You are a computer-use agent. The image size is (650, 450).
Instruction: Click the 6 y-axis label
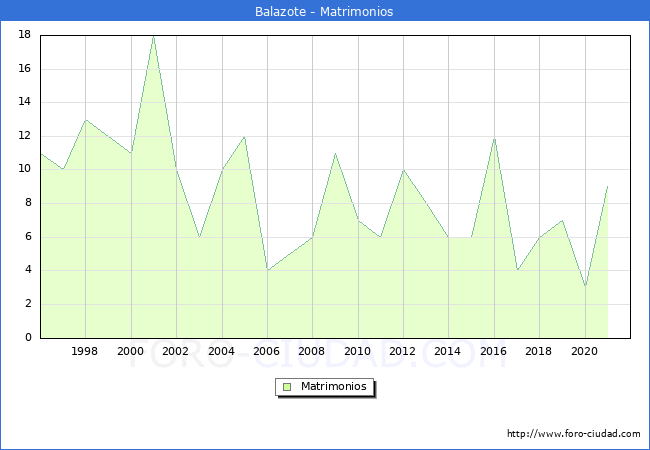[x=28, y=237]
